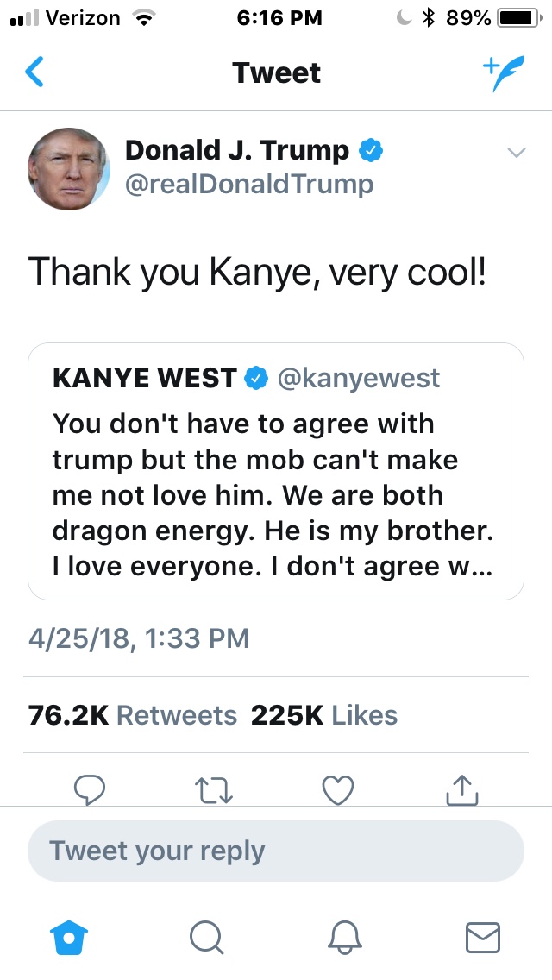This screenshot has width=552, height=980.
Task: Tap the Tweet your reply field
Action: (x=276, y=851)
